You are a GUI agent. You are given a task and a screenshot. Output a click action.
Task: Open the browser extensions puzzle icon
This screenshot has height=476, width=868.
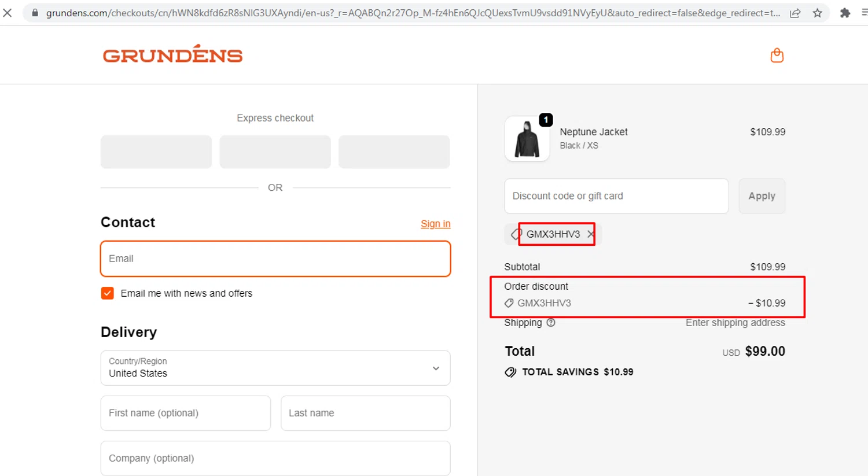[845, 13]
